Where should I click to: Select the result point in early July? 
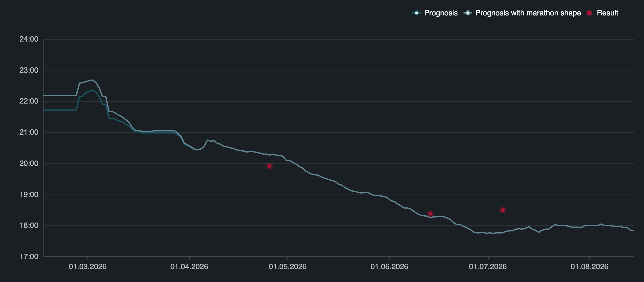click(x=503, y=210)
